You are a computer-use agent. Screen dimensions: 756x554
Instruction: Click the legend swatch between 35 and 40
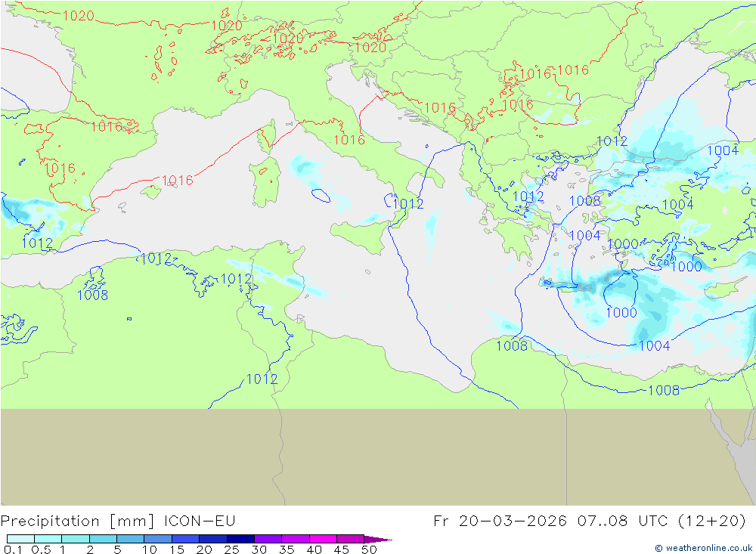coord(296,539)
